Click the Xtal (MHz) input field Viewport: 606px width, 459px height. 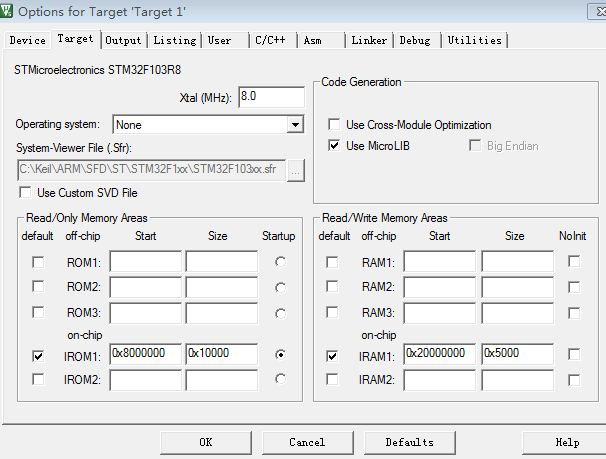click(x=271, y=97)
